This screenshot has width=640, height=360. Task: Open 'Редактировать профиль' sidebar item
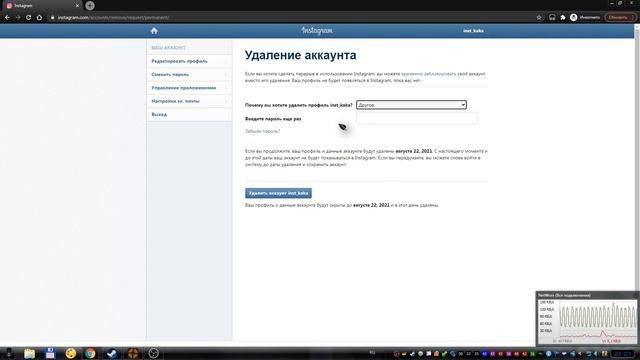pyautogui.click(x=189, y=61)
